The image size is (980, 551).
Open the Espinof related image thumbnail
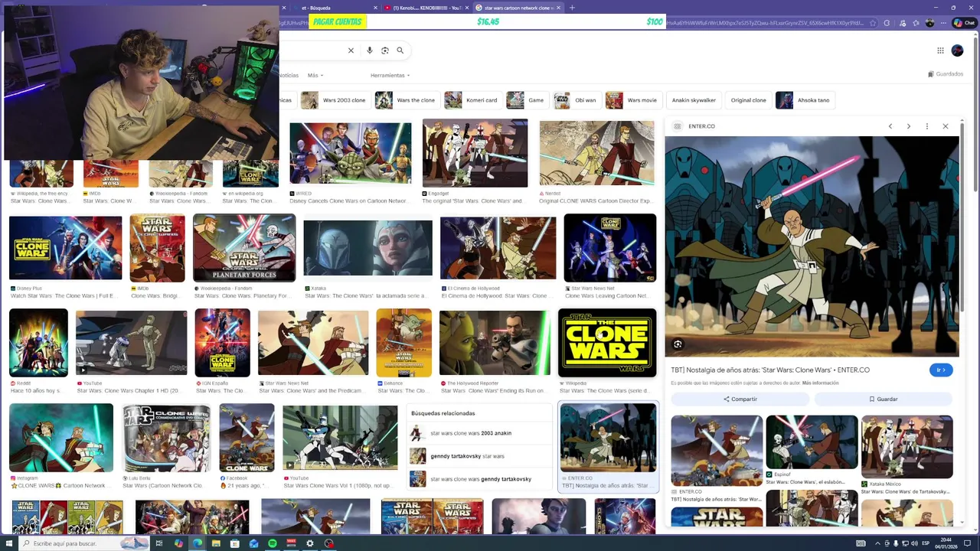[x=812, y=442]
